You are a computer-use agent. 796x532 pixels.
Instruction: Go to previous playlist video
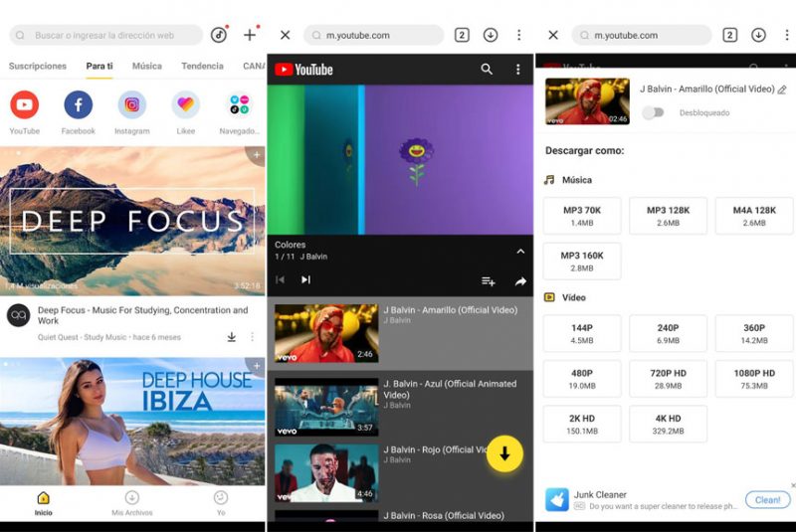click(x=280, y=279)
